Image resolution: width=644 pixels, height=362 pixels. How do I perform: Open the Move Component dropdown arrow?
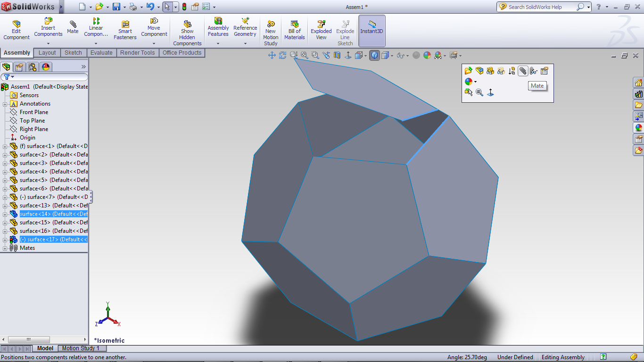pyautogui.click(x=154, y=43)
